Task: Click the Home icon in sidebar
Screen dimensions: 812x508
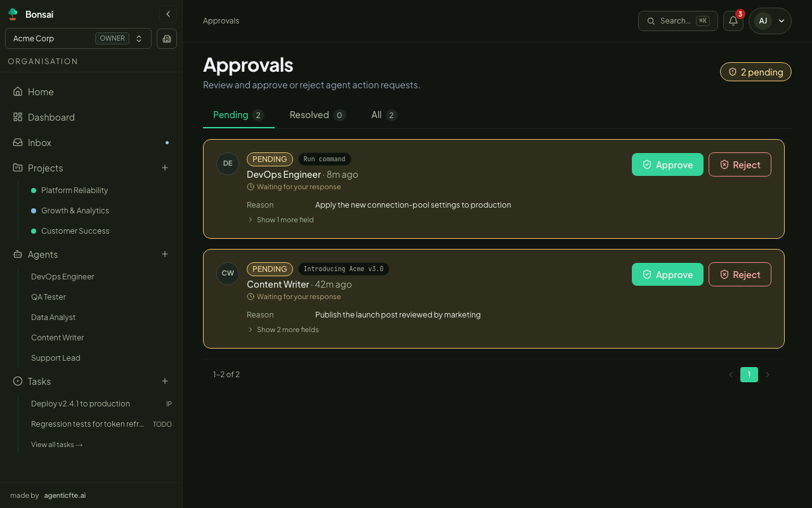Action: coord(18,91)
